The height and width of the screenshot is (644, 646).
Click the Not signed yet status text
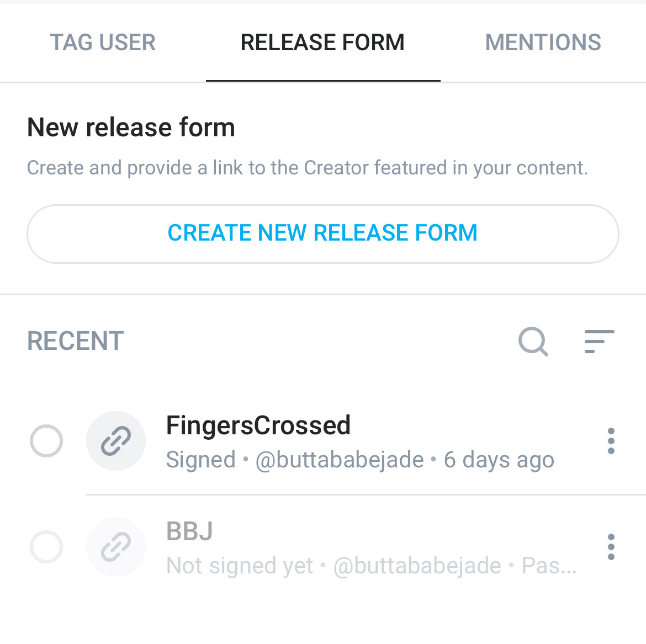(240, 566)
